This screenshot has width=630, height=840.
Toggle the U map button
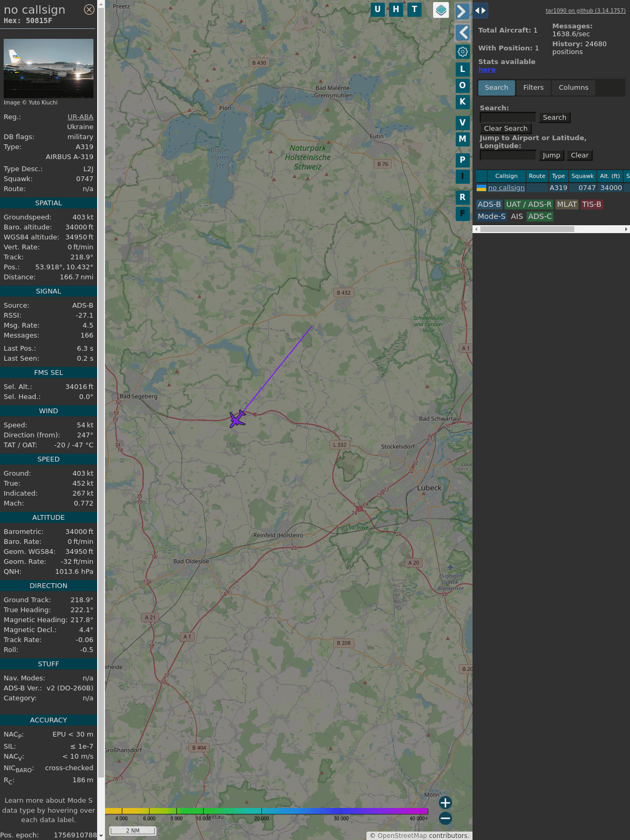377,9
